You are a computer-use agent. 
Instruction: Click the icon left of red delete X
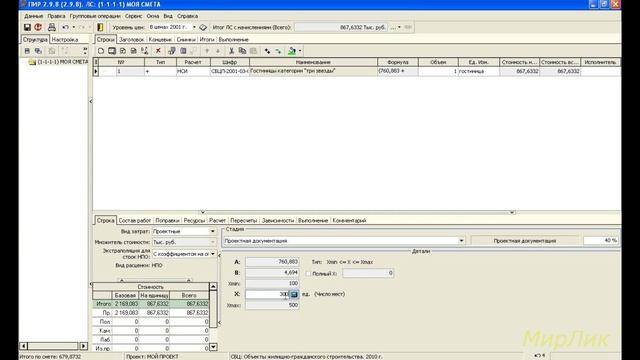tap(144, 51)
